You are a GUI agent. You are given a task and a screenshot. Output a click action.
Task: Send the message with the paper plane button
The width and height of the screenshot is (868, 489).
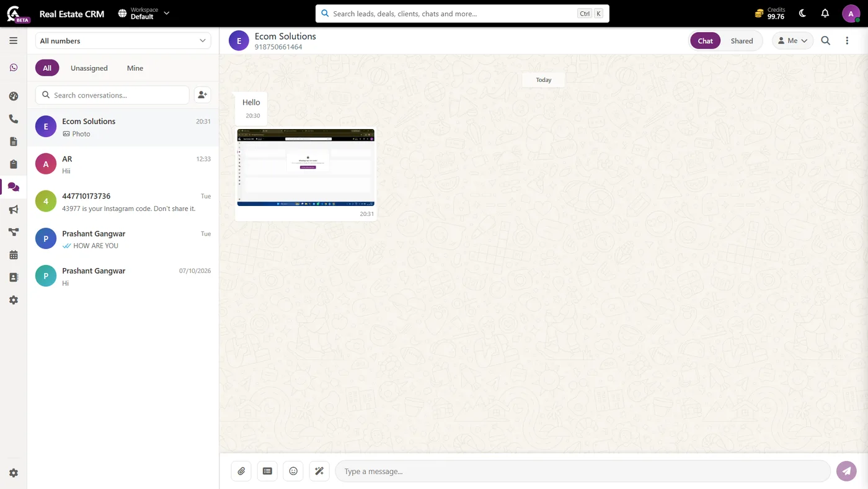(x=846, y=471)
